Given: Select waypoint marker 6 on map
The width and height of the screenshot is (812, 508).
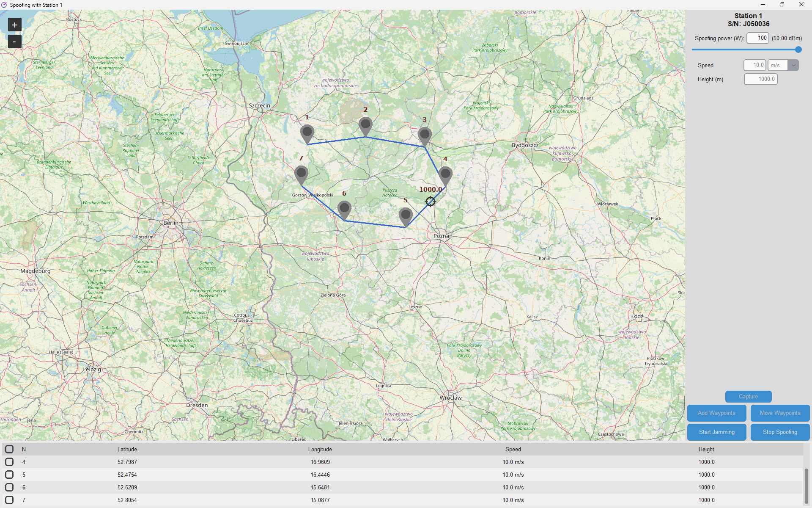Looking at the screenshot, I should (x=345, y=210).
